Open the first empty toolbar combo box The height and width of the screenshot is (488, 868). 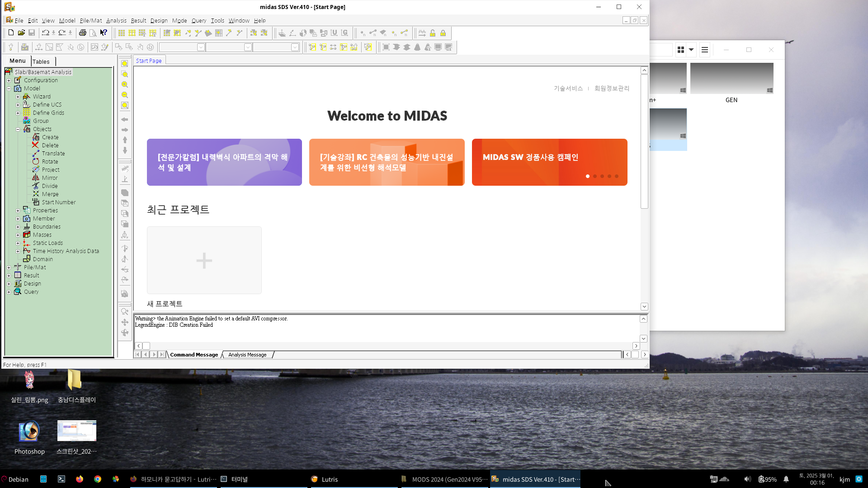click(201, 47)
